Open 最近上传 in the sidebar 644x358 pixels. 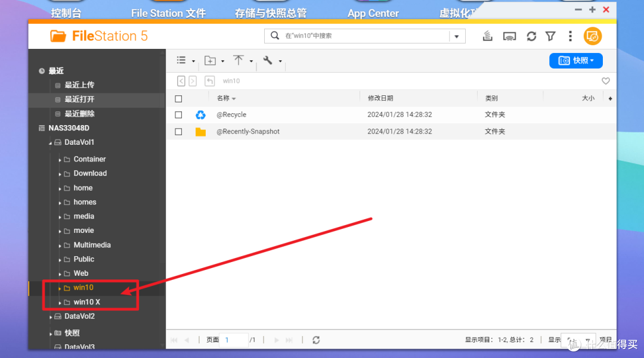[x=79, y=85]
